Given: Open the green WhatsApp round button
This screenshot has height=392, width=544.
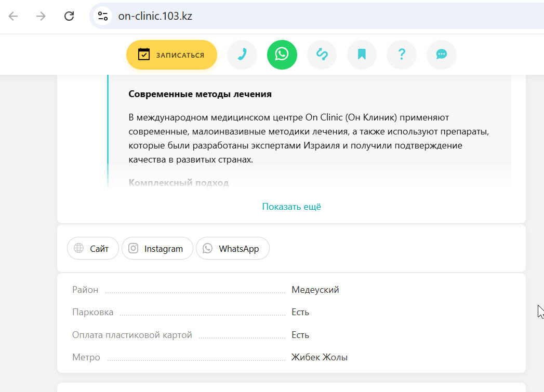Looking at the screenshot, I should coord(282,55).
